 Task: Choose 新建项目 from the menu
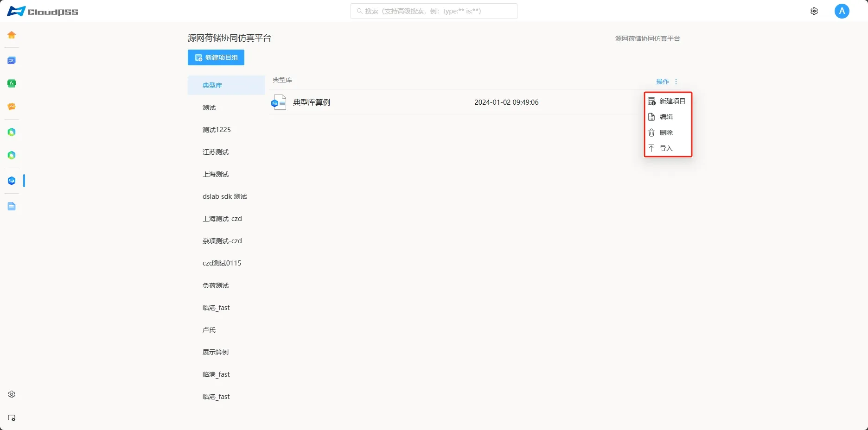(668, 101)
